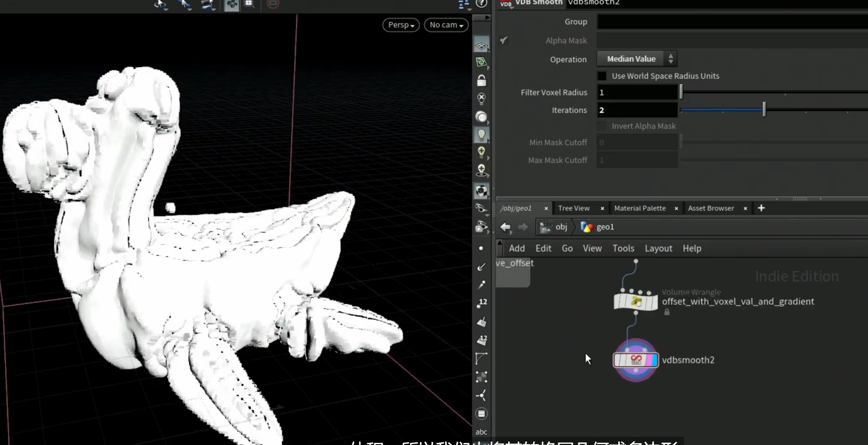This screenshot has height=445, width=868.
Task: Toggle the headlight bulb display option
Action: pyautogui.click(x=482, y=135)
